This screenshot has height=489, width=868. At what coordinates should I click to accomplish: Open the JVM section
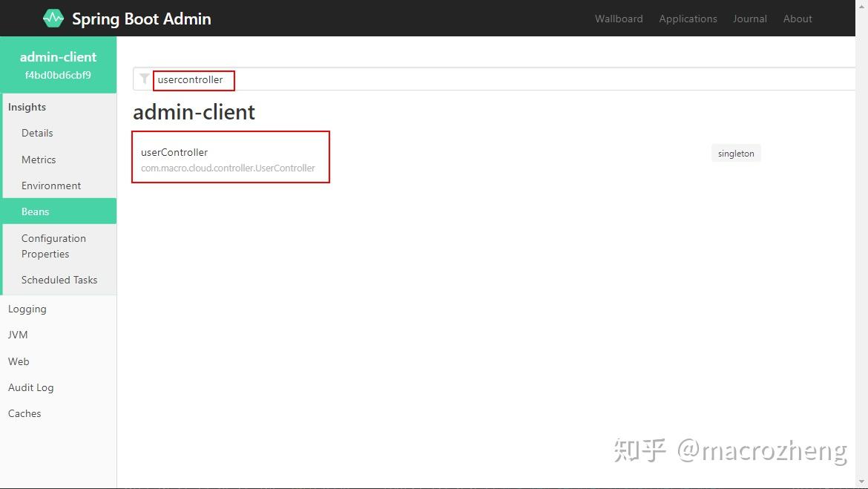coord(18,335)
